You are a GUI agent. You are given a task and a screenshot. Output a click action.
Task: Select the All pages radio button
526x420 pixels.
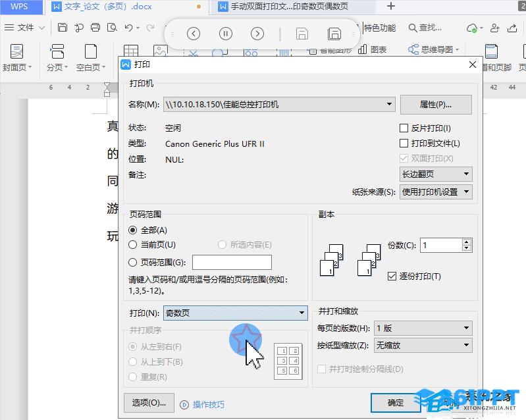(x=133, y=230)
